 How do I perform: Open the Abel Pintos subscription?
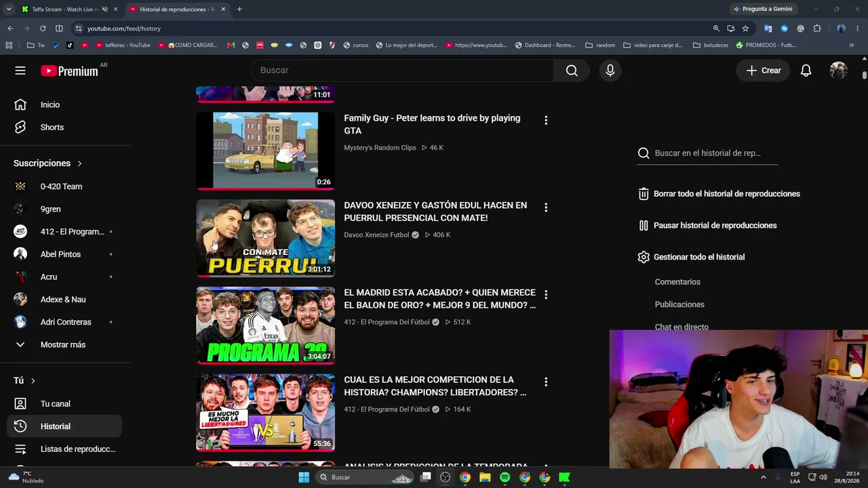(61, 254)
